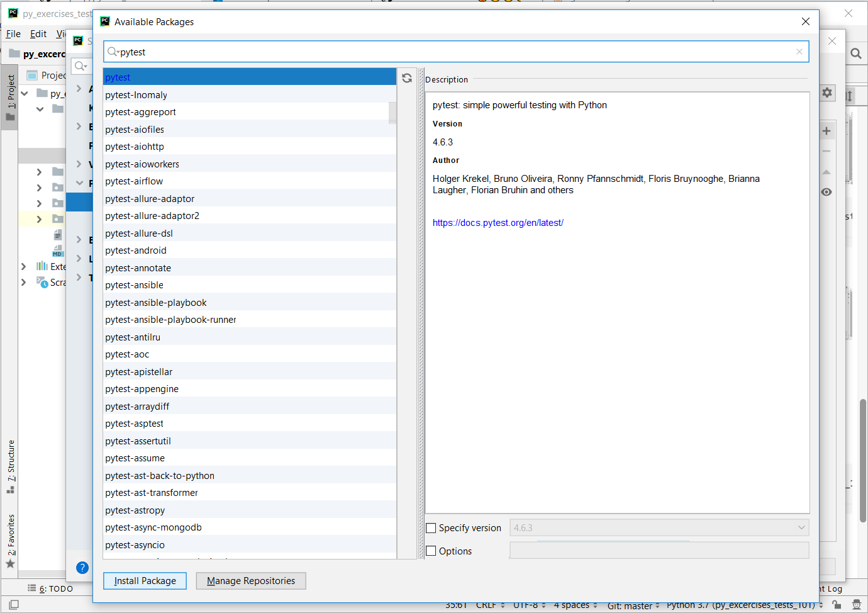Viewport: 868px width, 613px height.
Task: Select pytest-assume package
Action: click(x=250, y=458)
